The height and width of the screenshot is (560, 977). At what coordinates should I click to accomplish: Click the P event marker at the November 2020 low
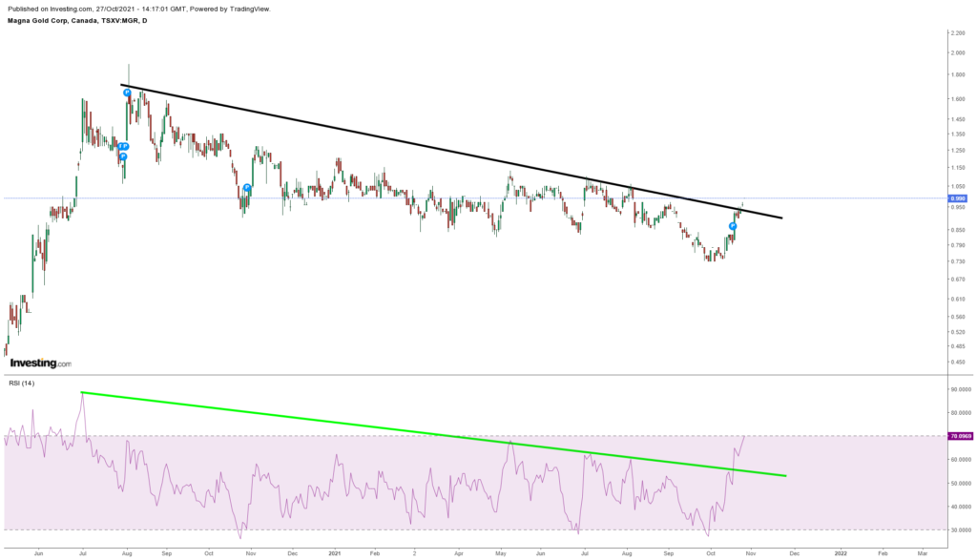click(247, 188)
